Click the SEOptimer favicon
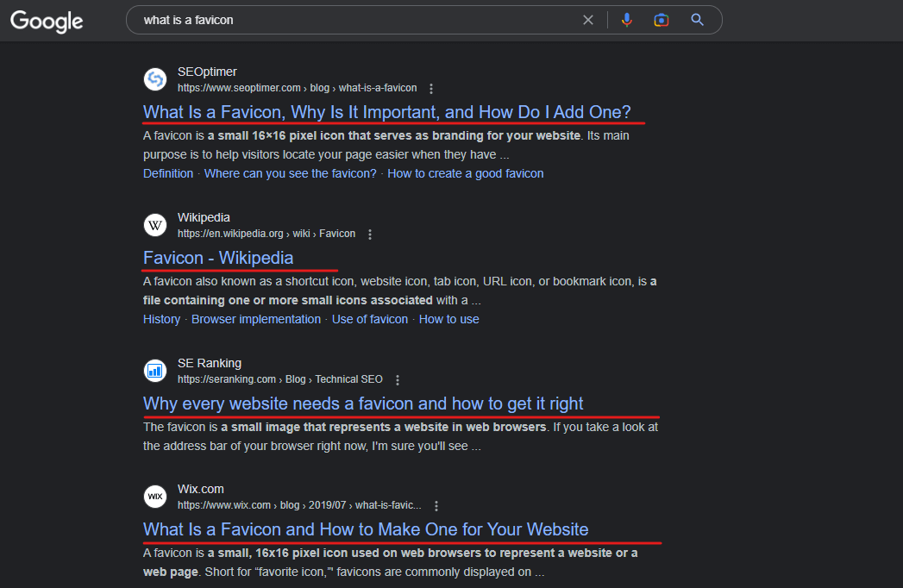The width and height of the screenshot is (903, 588). [155, 79]
